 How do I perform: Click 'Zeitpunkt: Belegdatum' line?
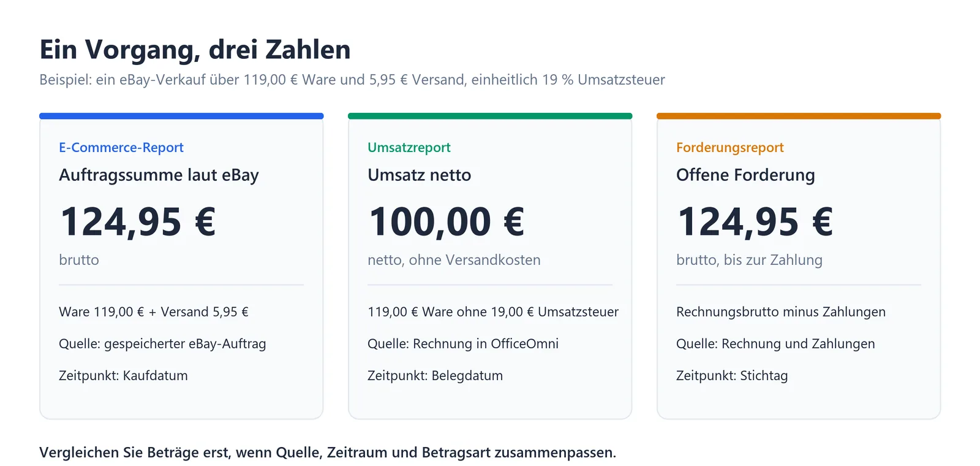point(435,376)
